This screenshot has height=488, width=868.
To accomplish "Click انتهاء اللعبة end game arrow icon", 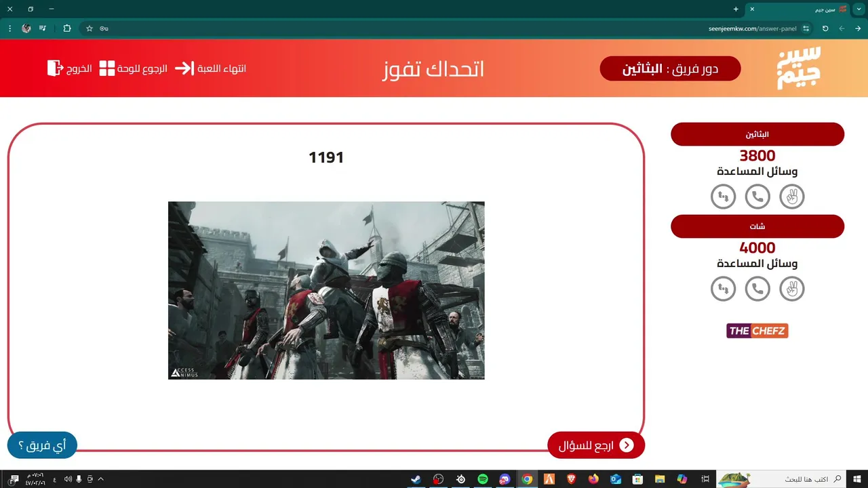I will [x=184, y=68].
